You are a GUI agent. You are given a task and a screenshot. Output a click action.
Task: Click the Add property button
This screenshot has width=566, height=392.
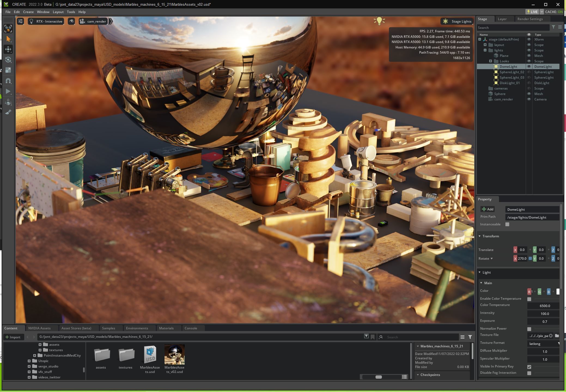[487, 209]
